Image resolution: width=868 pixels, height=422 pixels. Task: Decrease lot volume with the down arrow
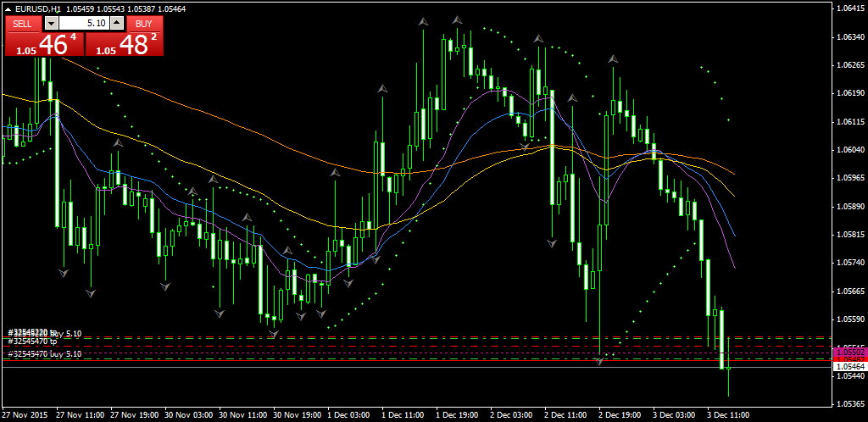pyautogui.click(x=52, y=24)
